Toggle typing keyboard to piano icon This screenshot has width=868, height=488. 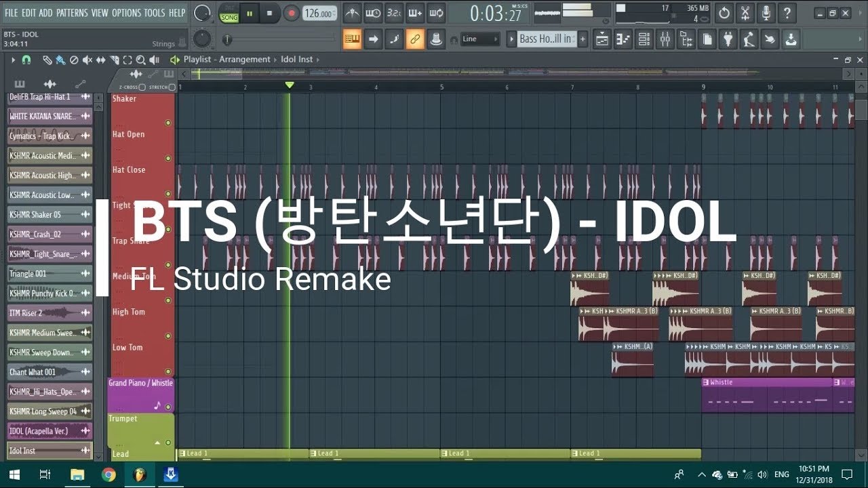tap(352, 39)
